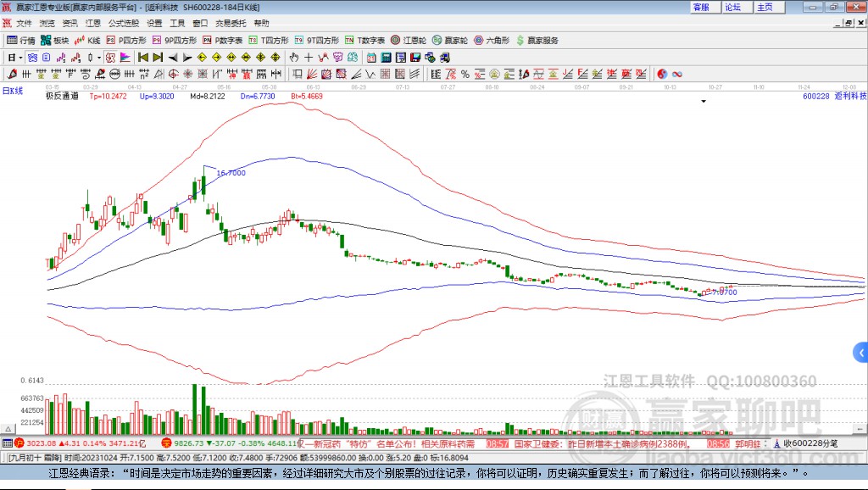The image size is (868, 490).
Task: Click the 沪 index status indicator
Action: pos(19,443)
